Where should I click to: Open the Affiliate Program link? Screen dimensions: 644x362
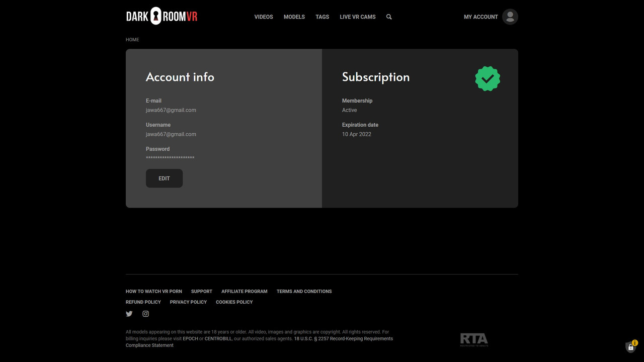click(x=244, y=292)
